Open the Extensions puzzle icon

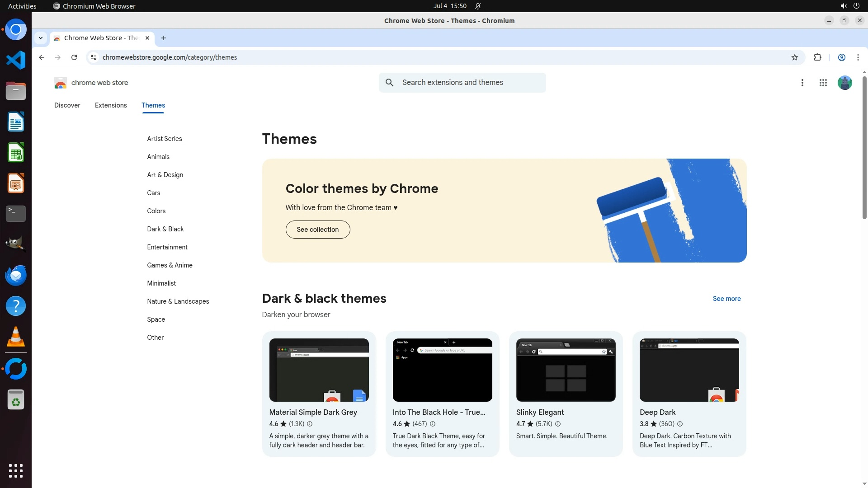pos(817,57)
